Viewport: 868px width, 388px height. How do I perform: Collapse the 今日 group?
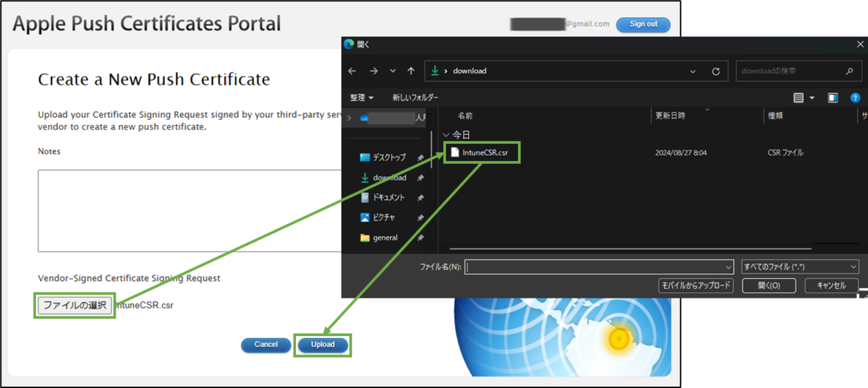(x=446, y=135)
